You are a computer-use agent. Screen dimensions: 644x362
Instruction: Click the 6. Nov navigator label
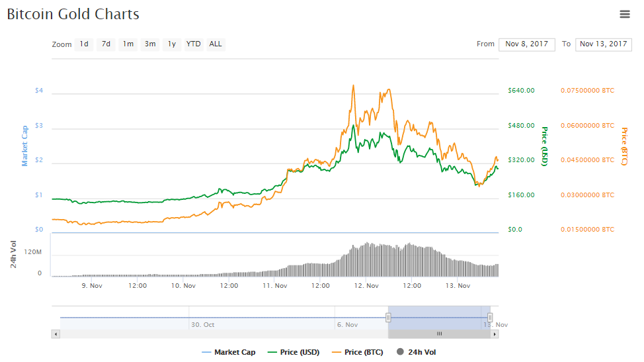[348, 324]
